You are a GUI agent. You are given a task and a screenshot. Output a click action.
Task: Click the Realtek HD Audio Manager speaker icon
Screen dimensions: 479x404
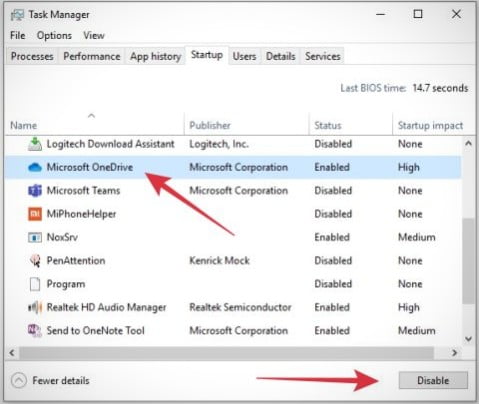(35, 307)
